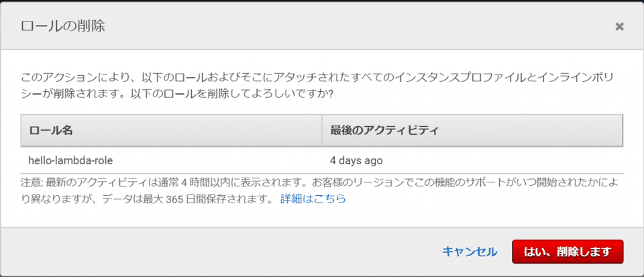The image size is (644, 277).
Task: Select the hello-lambda-role row entry
Action: (70, 160)
